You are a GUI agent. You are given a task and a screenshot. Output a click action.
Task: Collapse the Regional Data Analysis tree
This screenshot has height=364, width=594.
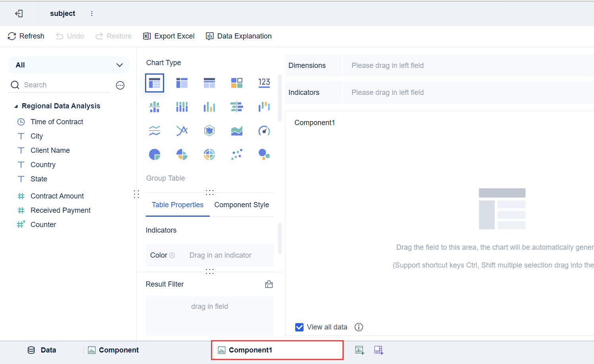pyautogui.click(x=16, y=106)
